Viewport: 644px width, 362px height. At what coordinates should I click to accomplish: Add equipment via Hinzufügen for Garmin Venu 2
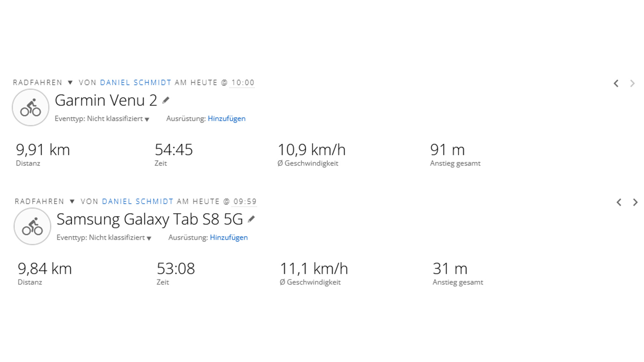226,119
